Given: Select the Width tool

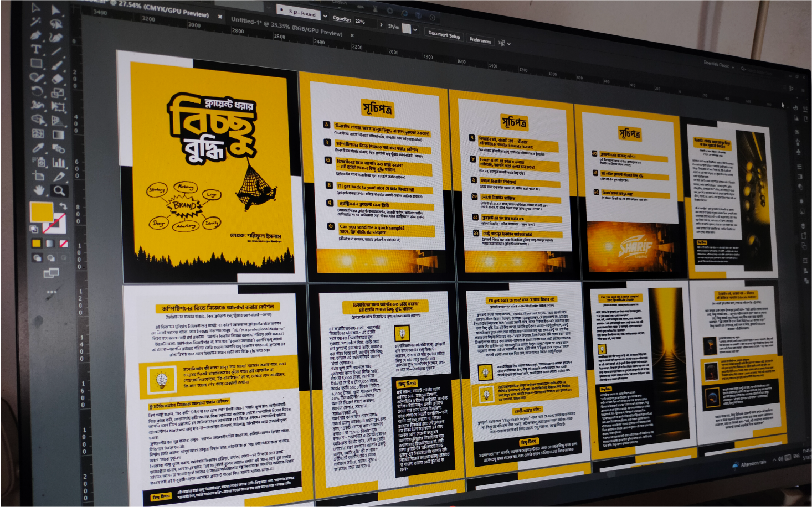Looking at the screenshot, I should pos(37,105).
